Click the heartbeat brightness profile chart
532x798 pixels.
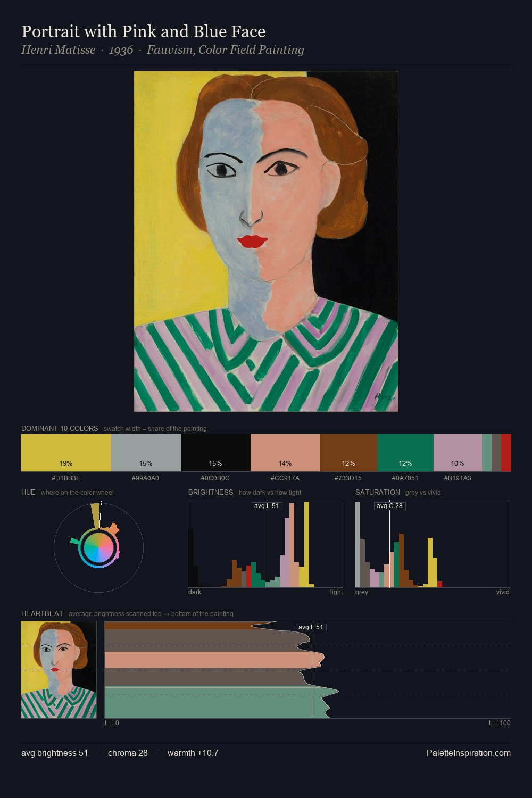307,670
